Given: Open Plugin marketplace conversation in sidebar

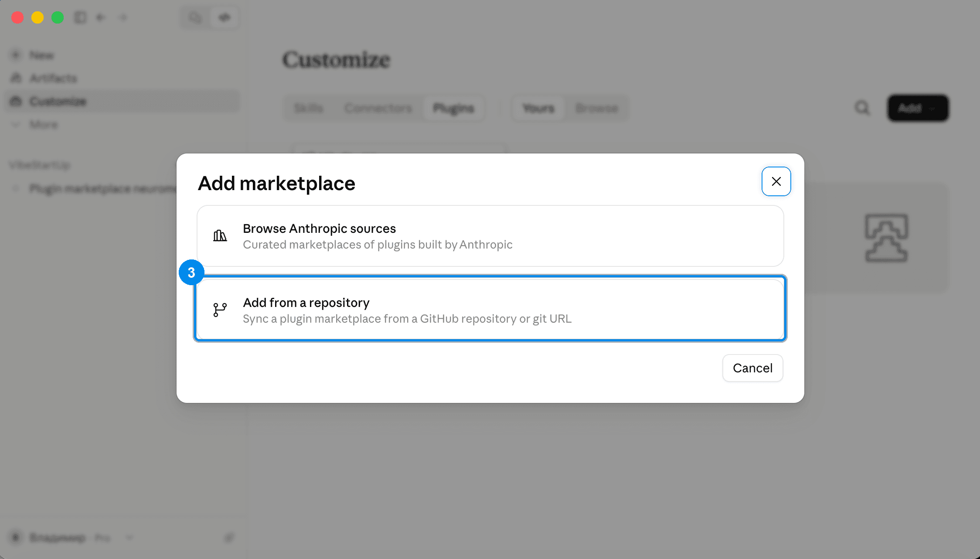Looking at the screenshot, I should (103, 189).
